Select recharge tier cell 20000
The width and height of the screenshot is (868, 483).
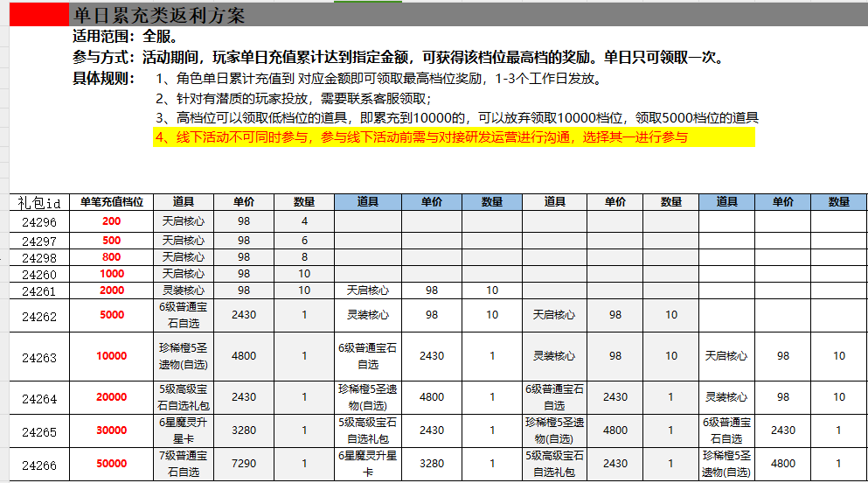(111, 398)
